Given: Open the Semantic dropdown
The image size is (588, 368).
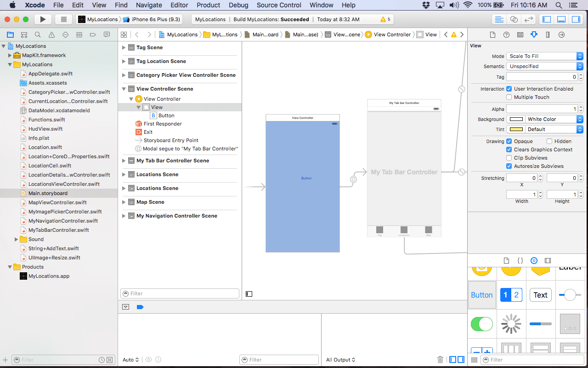Looking at the screenshot, I should click(x=545, y=66).
